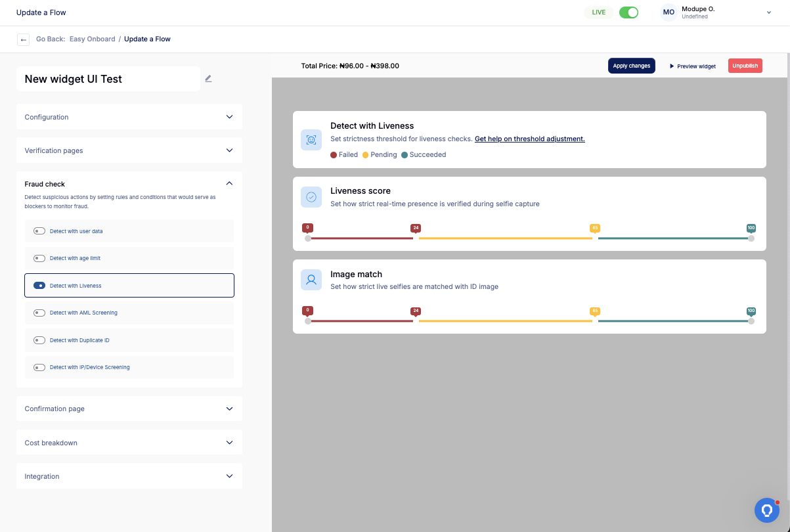The image size is (790, 532).
Task: Click the Preview widget button
Action: (x=692, y=66)
